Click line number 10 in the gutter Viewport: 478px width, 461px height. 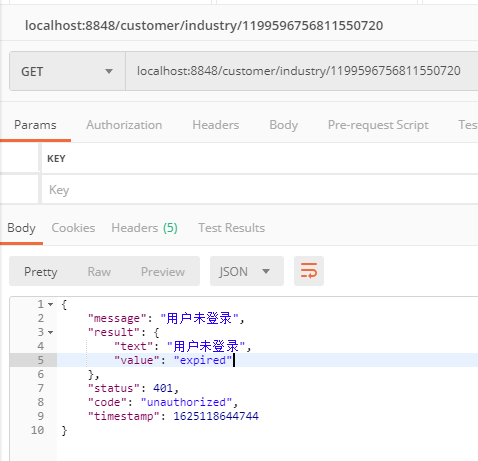tap(37, 430)
